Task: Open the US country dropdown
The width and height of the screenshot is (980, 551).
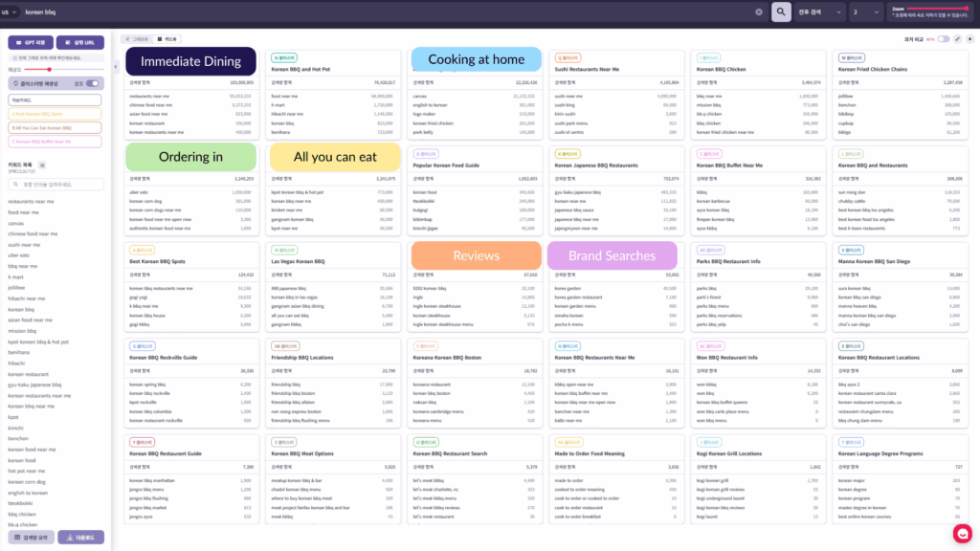Action: coord(10,11)
